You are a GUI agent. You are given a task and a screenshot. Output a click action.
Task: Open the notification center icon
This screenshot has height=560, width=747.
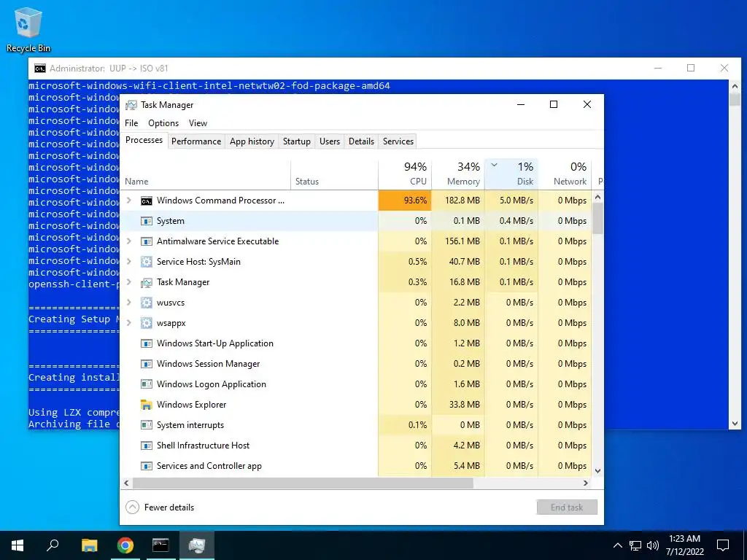[x=723, y=545]
